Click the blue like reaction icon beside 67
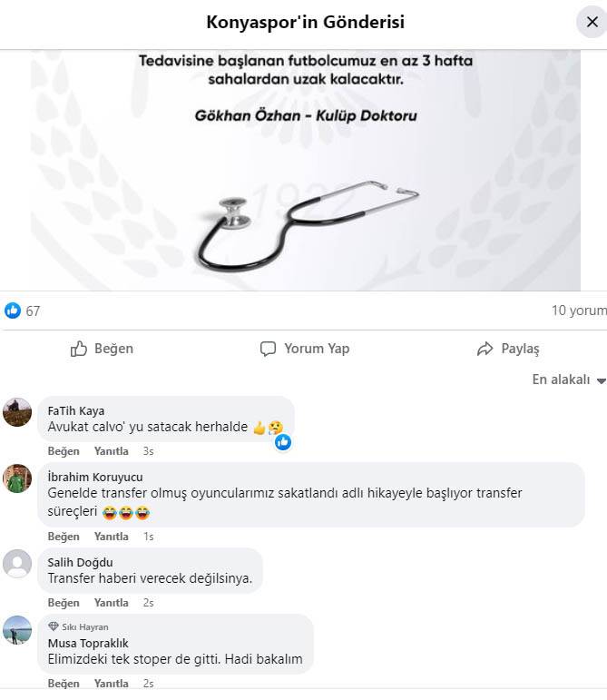The image size is (607, 700). 13,311
